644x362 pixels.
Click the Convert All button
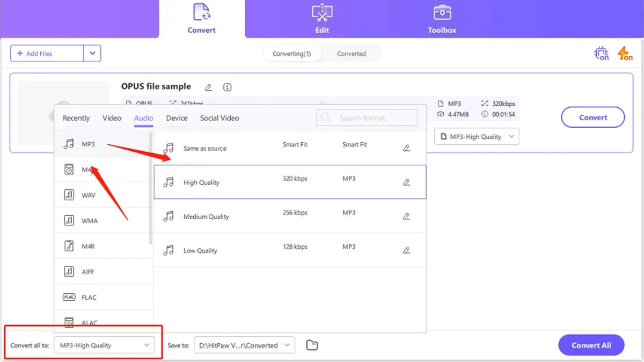tap(591, 345)
